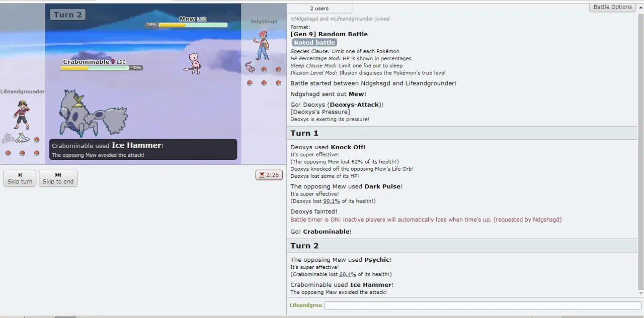Click 'Crabominable used Ice Hammer!' in the log

click(x=342, y=285)
